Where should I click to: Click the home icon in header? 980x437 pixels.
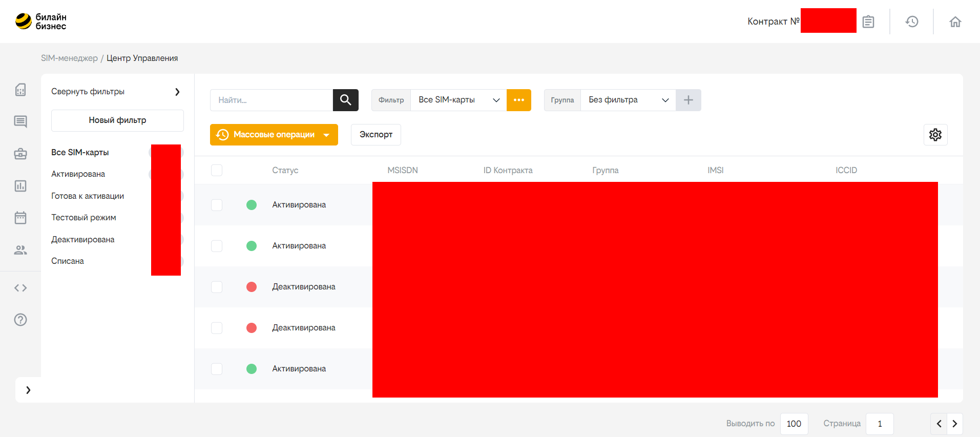[x=955, y=22]
